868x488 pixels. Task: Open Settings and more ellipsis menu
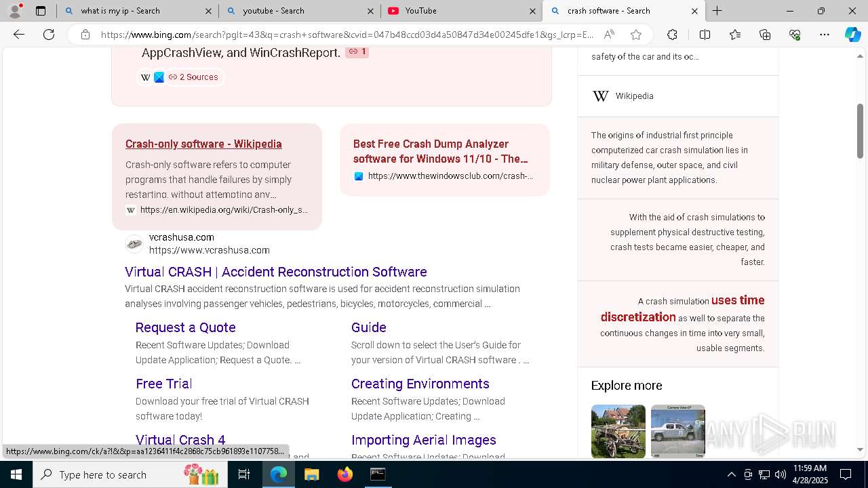click(825, 35)
